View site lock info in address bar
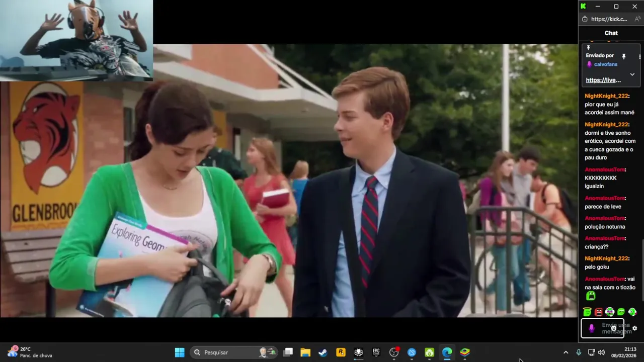644x362 pixels. (585, 19)
